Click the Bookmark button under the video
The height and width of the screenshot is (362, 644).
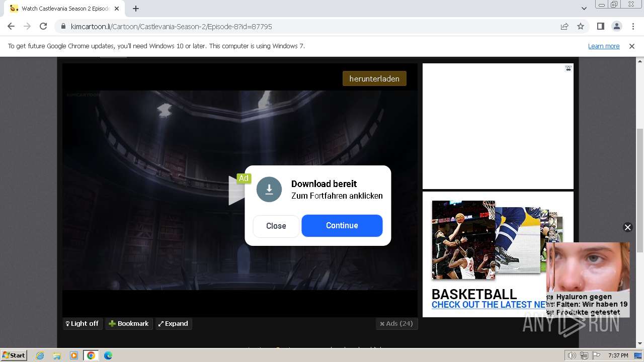tap(129, 324)
